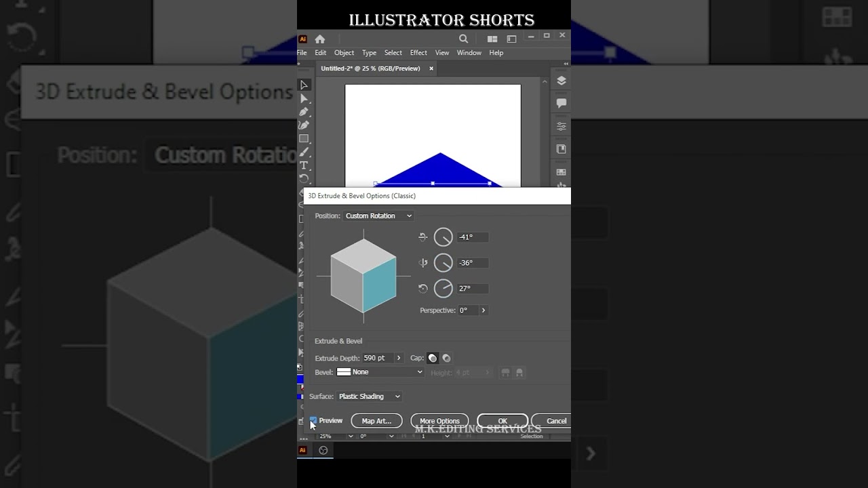Click the Z-axis rotation dial

click(443, 289)
